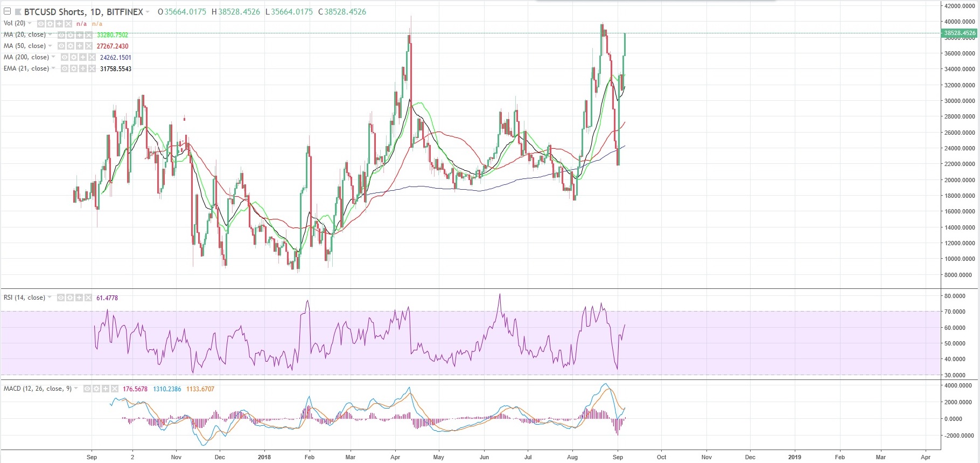
Task: Open settings gear for MA (200, close)
Action: pyautogui.click(x=74, y=57)
